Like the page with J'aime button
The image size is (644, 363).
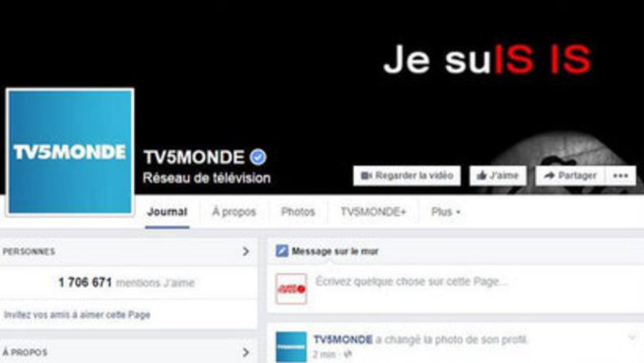[498, 176]
